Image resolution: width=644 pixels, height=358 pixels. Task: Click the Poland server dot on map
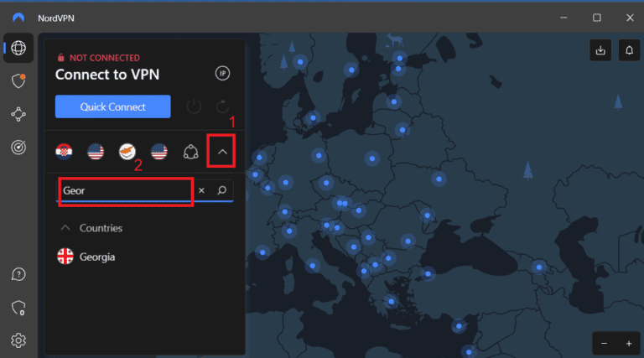[x=372, y=158]
